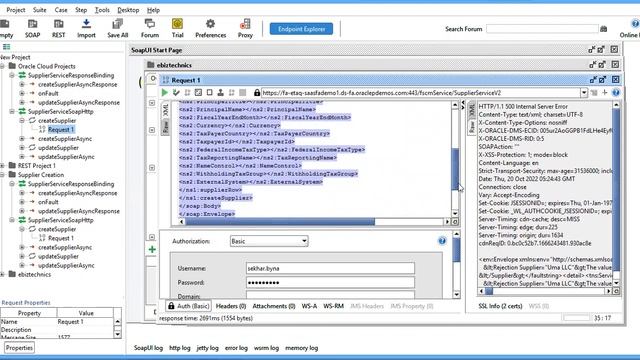The image size is (640, 360).
Task: Click the REST toolbar icon
Action: 58,24
